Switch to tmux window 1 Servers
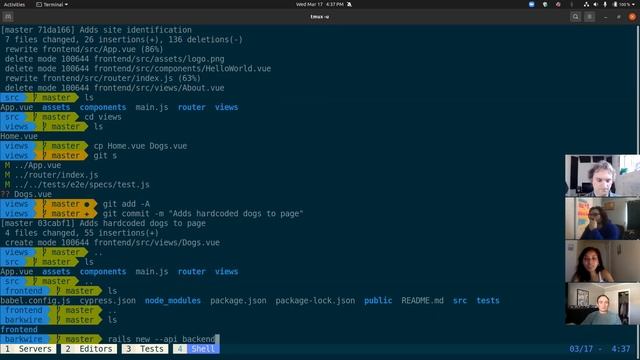The image size is (640, 360). pos(28,349)
